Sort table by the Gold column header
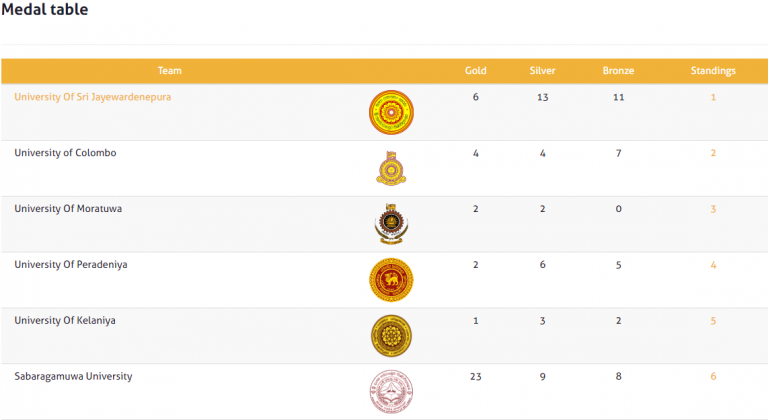 click(x=476, y=71)
